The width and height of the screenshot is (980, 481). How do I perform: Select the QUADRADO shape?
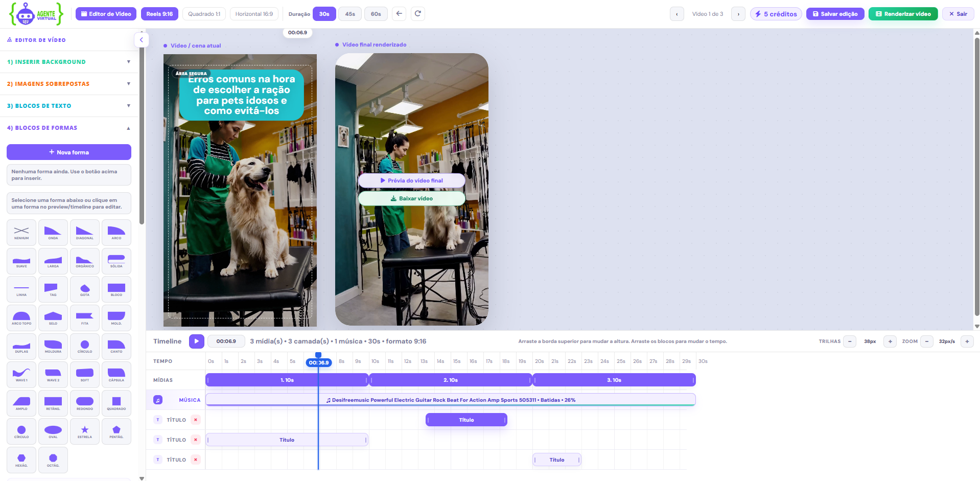pos(116,403)
